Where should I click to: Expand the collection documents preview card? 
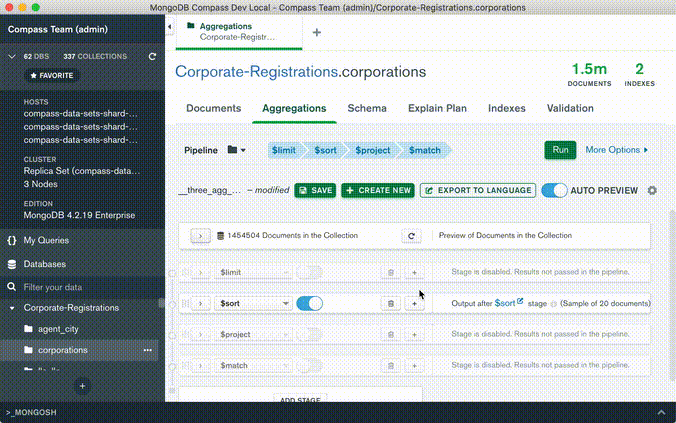[200, 236]
